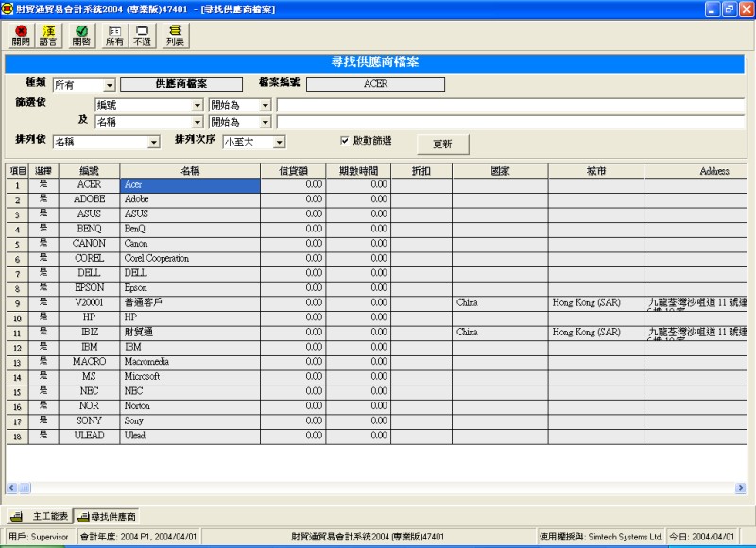Click the DELL cell in the 名稱 column
Image resolution: width=756 pixels, height=548 pixels.
coord(190,273)
